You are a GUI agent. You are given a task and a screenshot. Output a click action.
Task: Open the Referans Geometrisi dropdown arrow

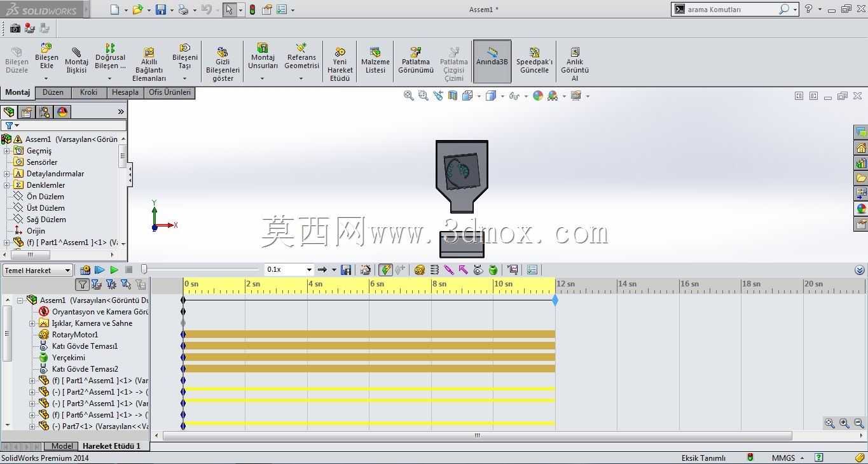pyautogui.click(x=301, y=79)
